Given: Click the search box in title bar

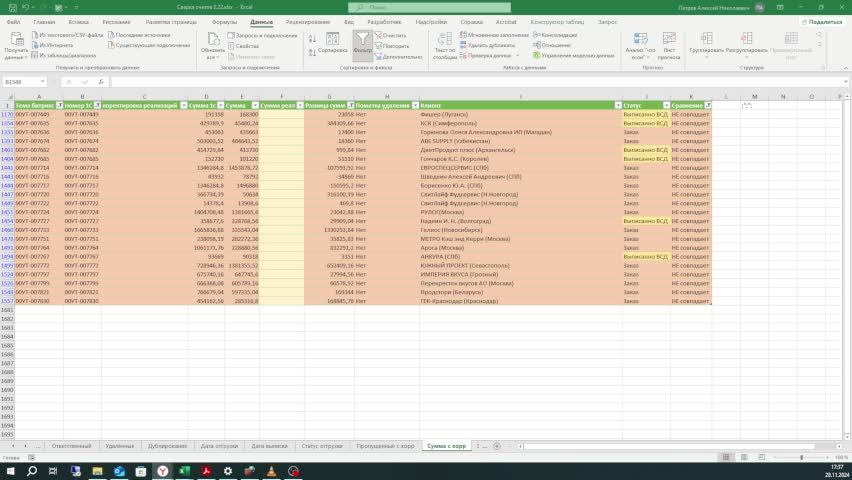Looking at the screenshot, I should click(429, 7).
